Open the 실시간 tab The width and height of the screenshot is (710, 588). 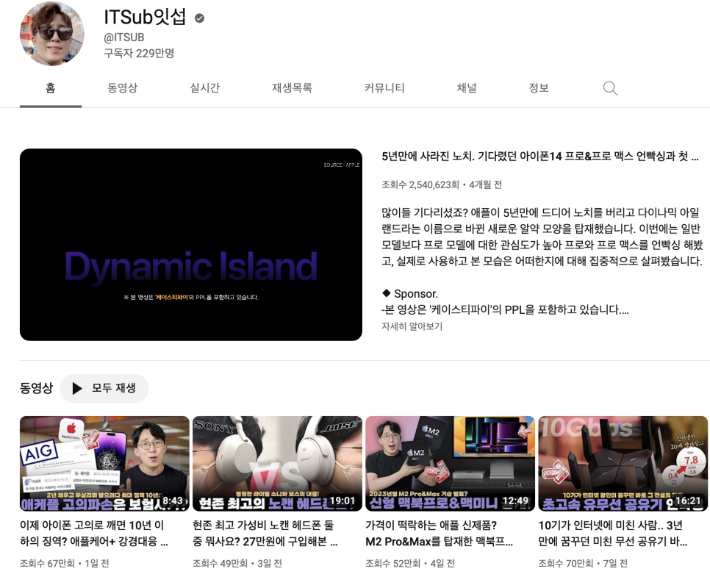pyautogui.click(x=204, y=87)
